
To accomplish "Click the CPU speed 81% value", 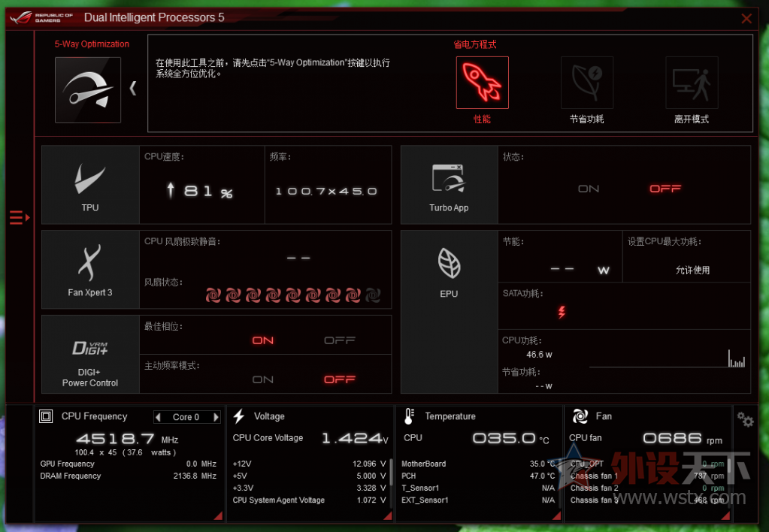I will [x=200, y=191].
